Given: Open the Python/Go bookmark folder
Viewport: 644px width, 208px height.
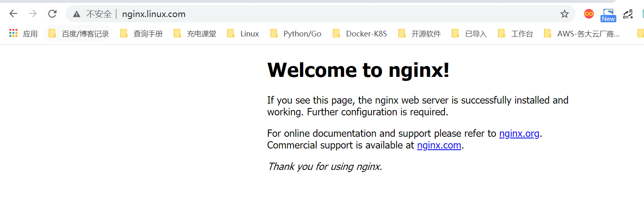Looking at the screenshot, I should [x=296, y=34].
